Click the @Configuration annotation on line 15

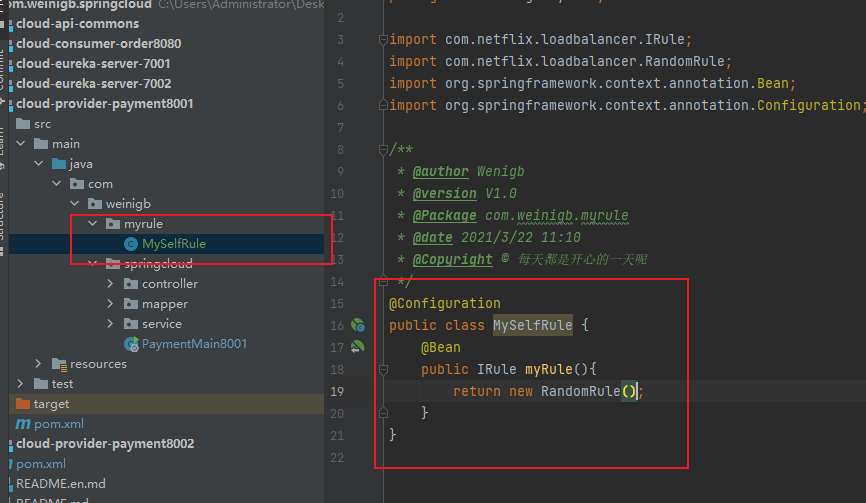pyautogui.click(x=445, y=303)
